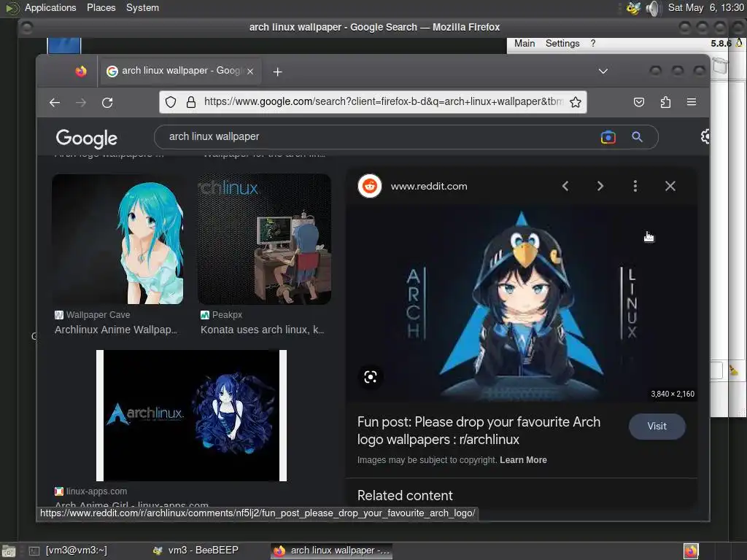This screenshot has height=560, width=747.
Task: Open Settings menu in BeeBEEP window
Action: [562, 43]
